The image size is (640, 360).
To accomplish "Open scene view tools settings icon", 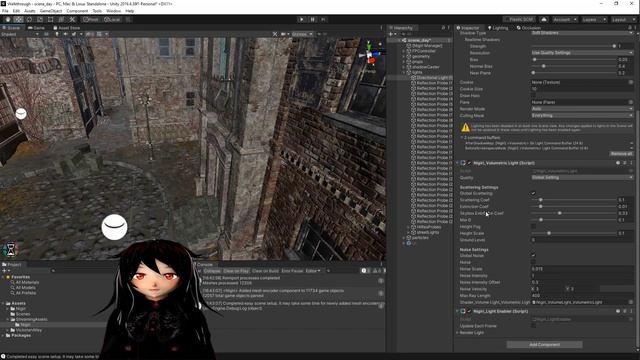I will tap(274, 34).
